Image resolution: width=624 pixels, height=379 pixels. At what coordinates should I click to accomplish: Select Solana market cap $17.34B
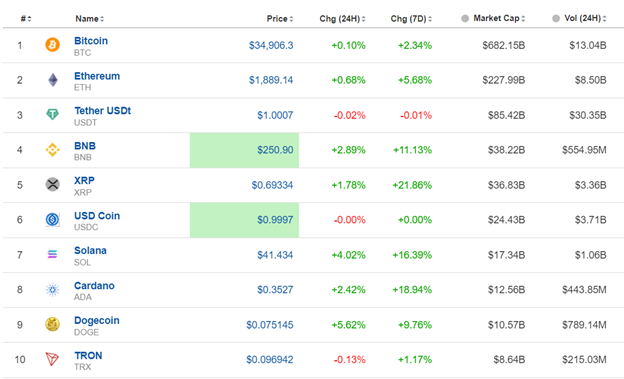pos(507,255)
